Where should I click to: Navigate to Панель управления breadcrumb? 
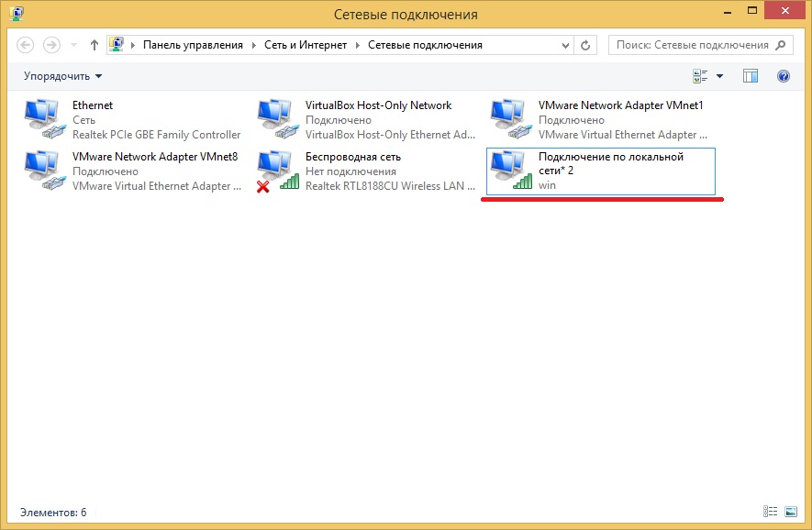point(193,45)
